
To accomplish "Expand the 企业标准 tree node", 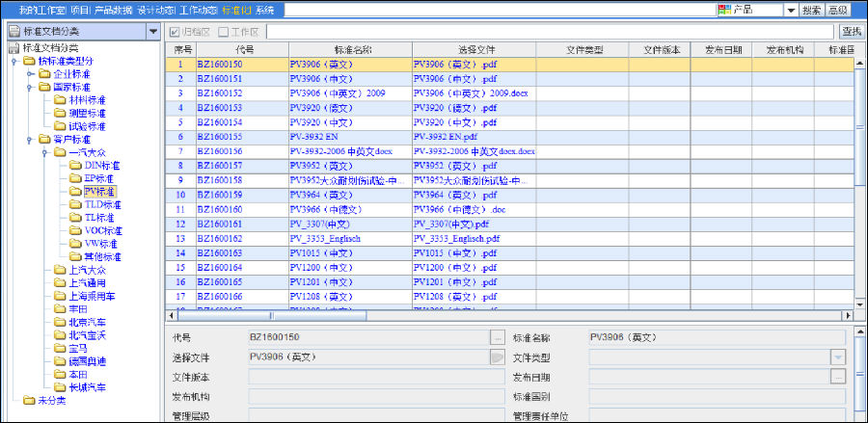I will tap(30, 74).
